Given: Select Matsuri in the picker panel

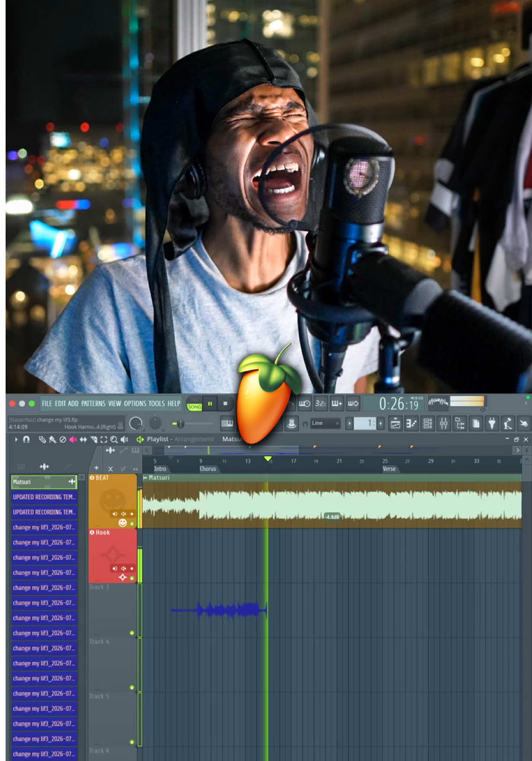Looking at the screenshot, I should point(44,482).
